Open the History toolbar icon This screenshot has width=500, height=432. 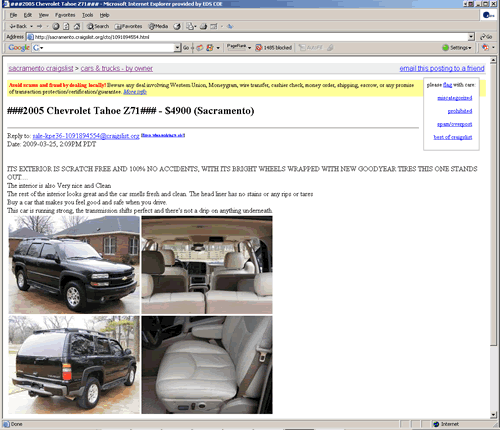tap(177, 26)
